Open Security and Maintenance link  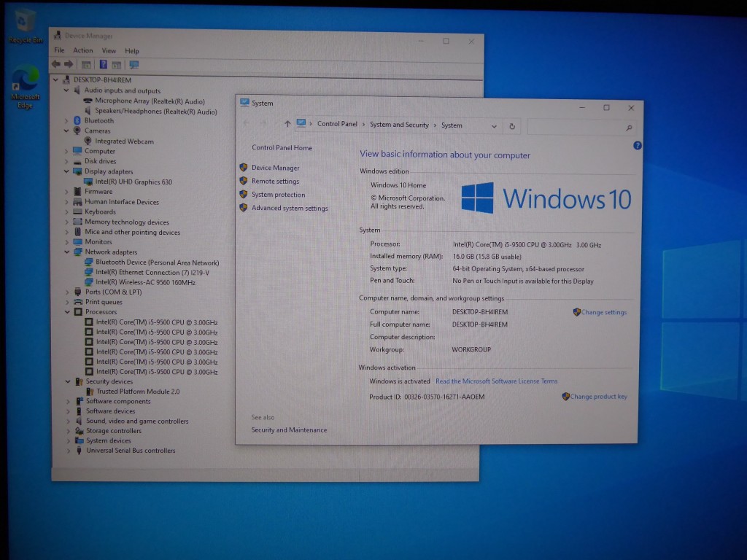point(289,430)
